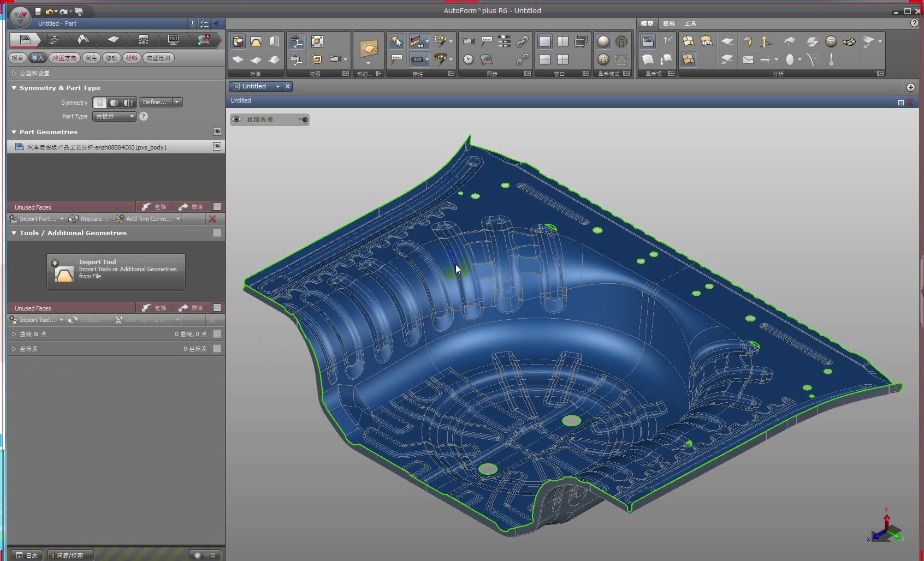Click the Undo arrow icon

click(x=49, y=11)
